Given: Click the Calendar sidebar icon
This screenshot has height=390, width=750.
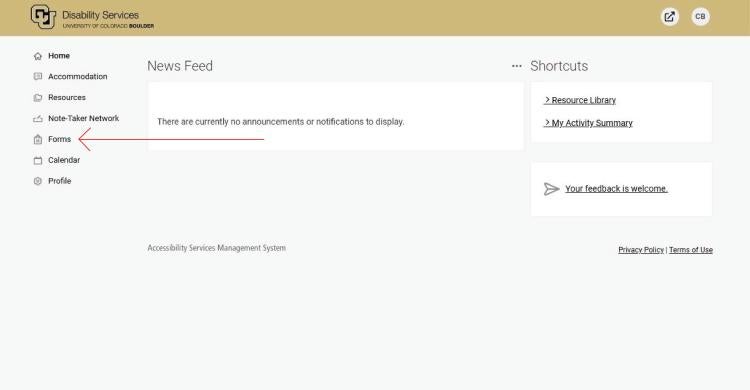Looking at the screenshot, I should point(38,160).
